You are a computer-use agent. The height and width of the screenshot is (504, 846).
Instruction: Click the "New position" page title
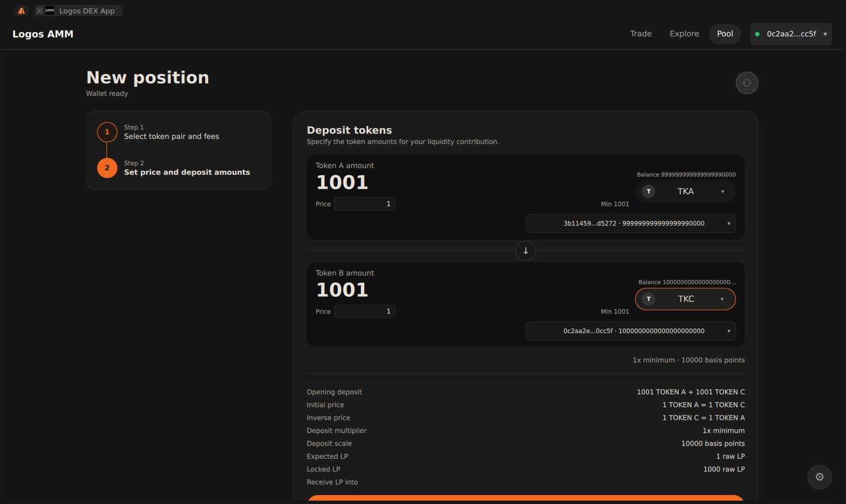click(x=148, y=78)
